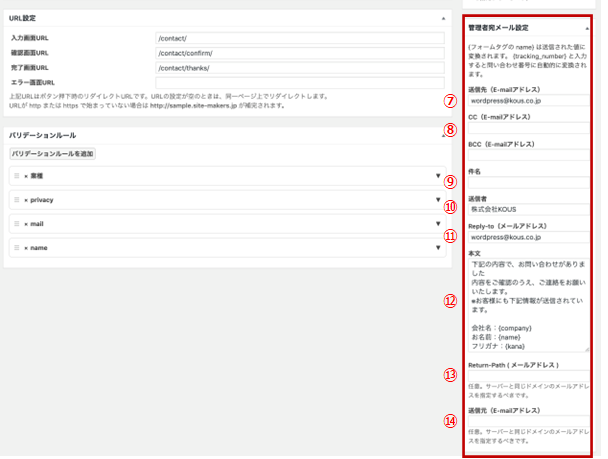Image resolution: width=608 pixels, height=459 pixels.
Task: Grab the drag handle of the privacy rule
Action: (x=16, y=200)
